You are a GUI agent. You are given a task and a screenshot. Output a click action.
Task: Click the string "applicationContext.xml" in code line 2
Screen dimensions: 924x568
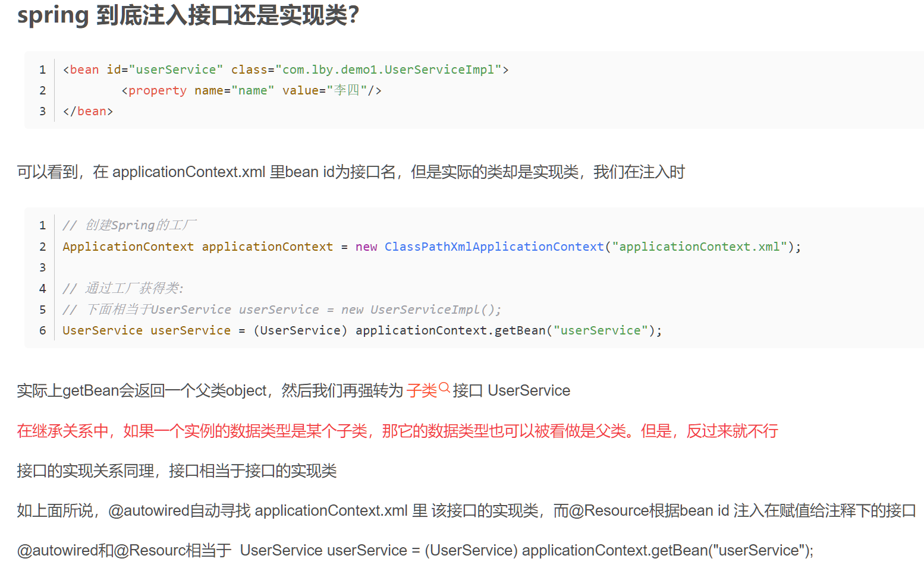699,247
